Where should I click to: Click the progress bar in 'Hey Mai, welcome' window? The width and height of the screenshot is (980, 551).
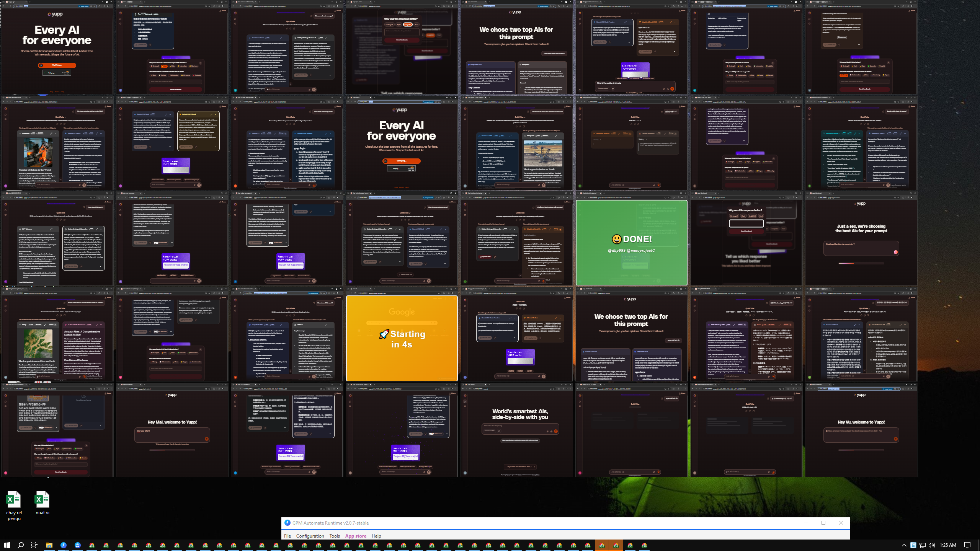[172, 450]
